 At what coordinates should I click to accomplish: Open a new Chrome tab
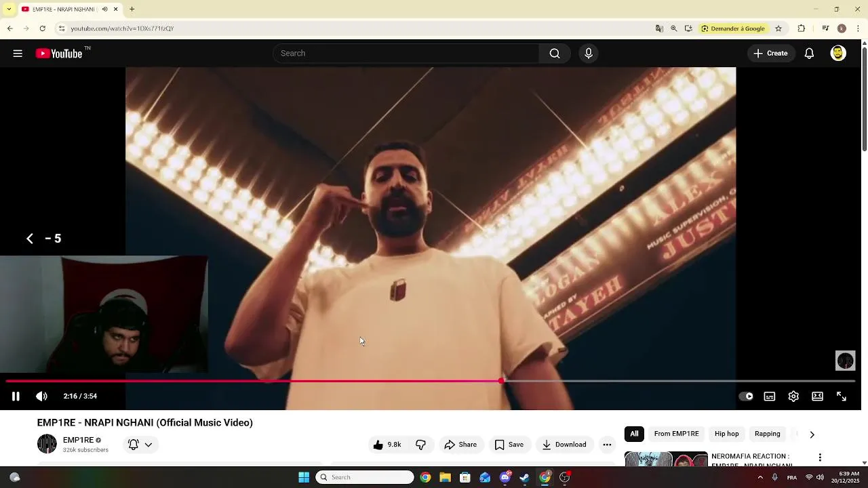tap(132, 9)
